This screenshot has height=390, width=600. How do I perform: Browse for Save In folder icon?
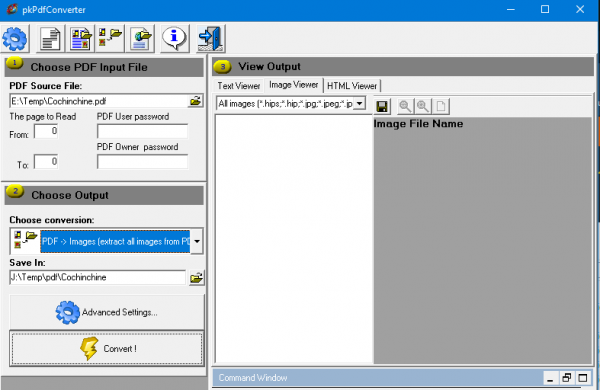tap(196, 277)
